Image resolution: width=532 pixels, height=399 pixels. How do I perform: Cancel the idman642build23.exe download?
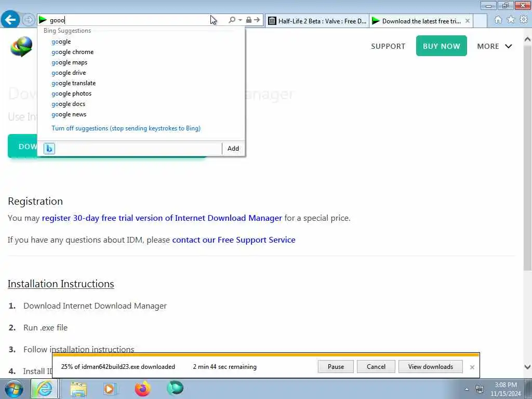tap(376, 367)
